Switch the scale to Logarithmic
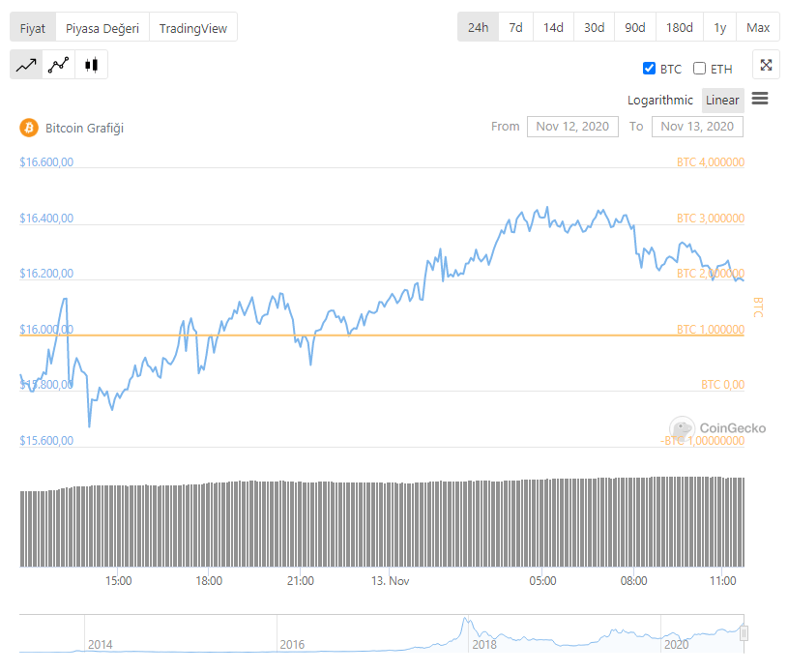Screen dimensions: 788x672 tap(659, 100)
